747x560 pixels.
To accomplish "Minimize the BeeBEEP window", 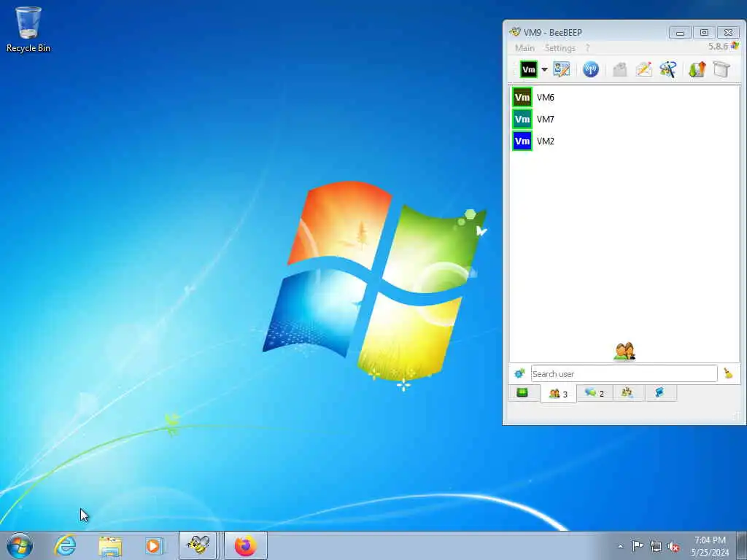I will [x=680, y=32].
